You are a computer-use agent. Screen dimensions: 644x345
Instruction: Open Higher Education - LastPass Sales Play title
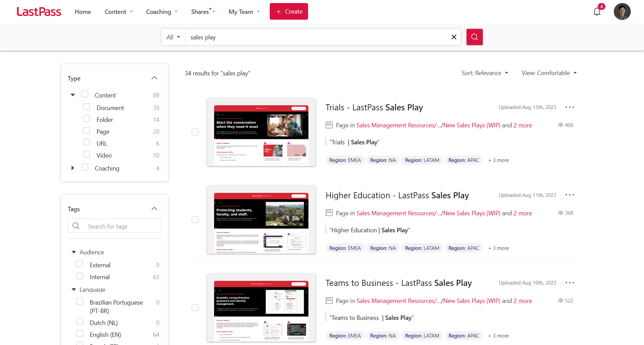[x=397, y=195]
